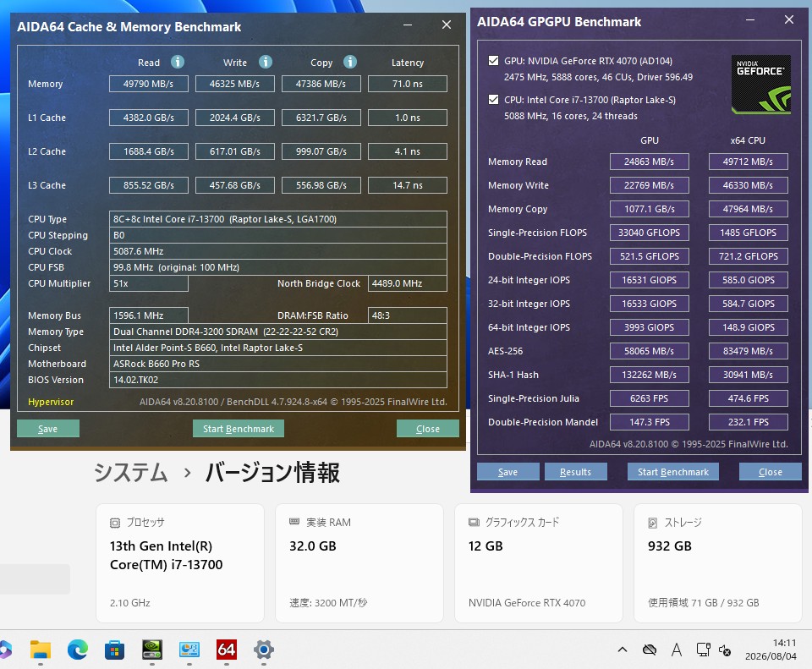Open Settings gear in the taskbar
This screenshot has width=812, height=669.
pyautogui.click(x=264, y=650)
